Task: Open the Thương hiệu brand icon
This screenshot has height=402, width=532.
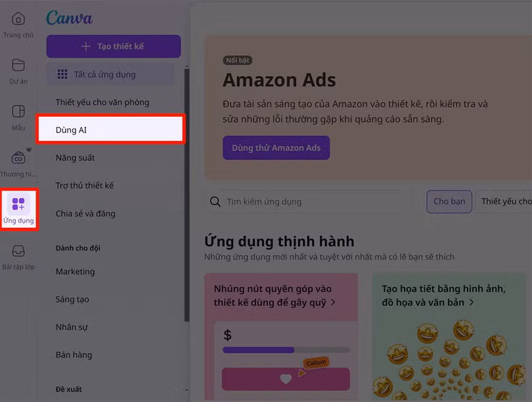Action: point(18,158)
